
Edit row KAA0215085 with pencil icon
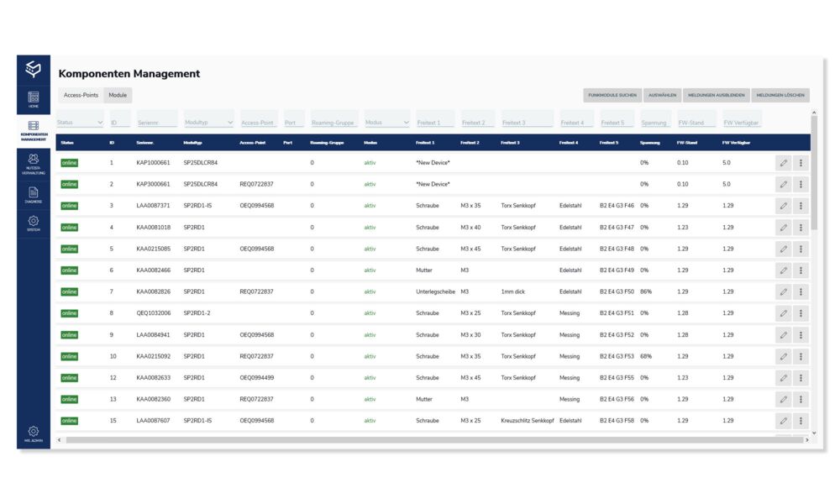783,249
